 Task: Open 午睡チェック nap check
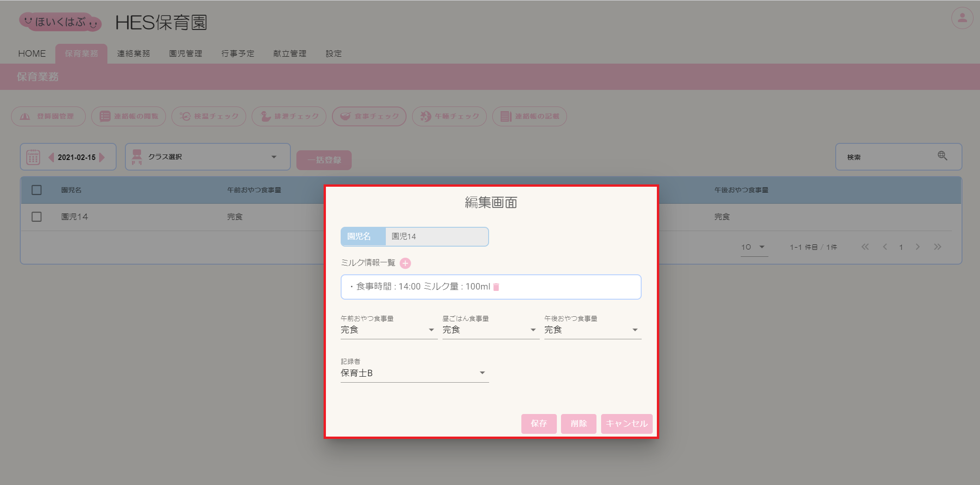tap(449, 116)
